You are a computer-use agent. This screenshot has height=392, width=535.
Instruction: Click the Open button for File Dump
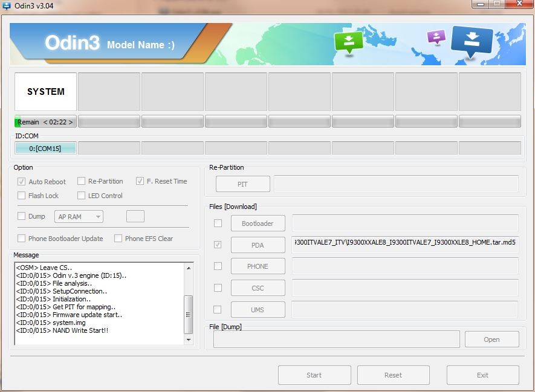click(x=491, y=339)
